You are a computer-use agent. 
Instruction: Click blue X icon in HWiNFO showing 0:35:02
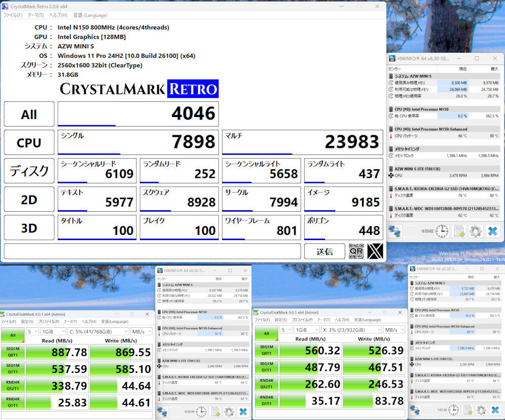pyautogui.click(x=492, y=231)
